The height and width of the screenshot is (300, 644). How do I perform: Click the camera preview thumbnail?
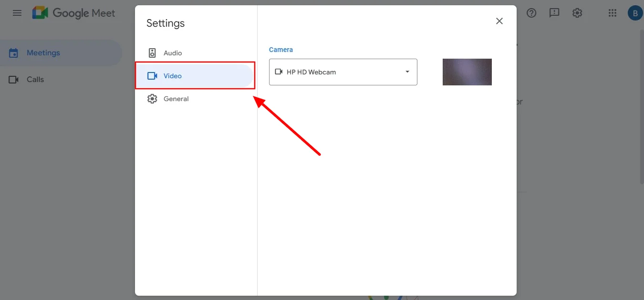[x=467, y=72]
